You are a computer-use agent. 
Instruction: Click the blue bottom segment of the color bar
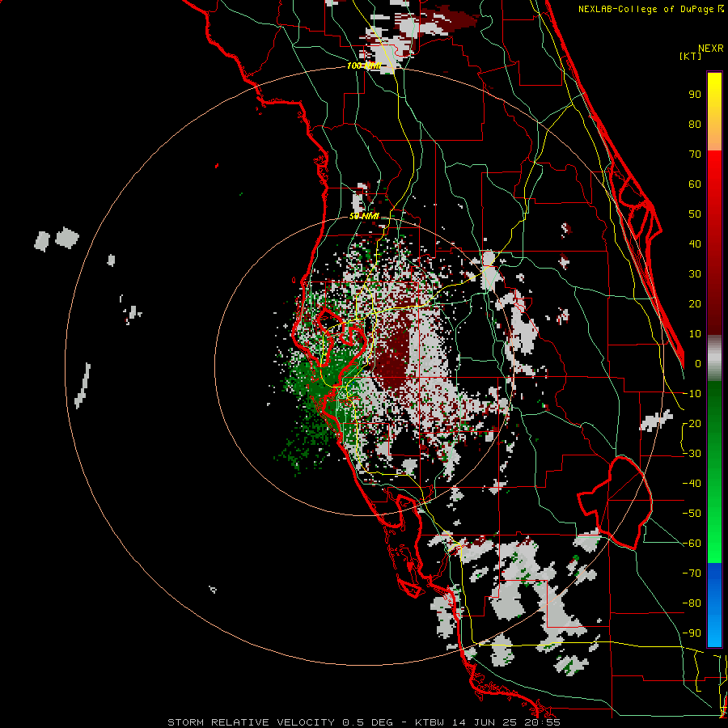point(714,605)
